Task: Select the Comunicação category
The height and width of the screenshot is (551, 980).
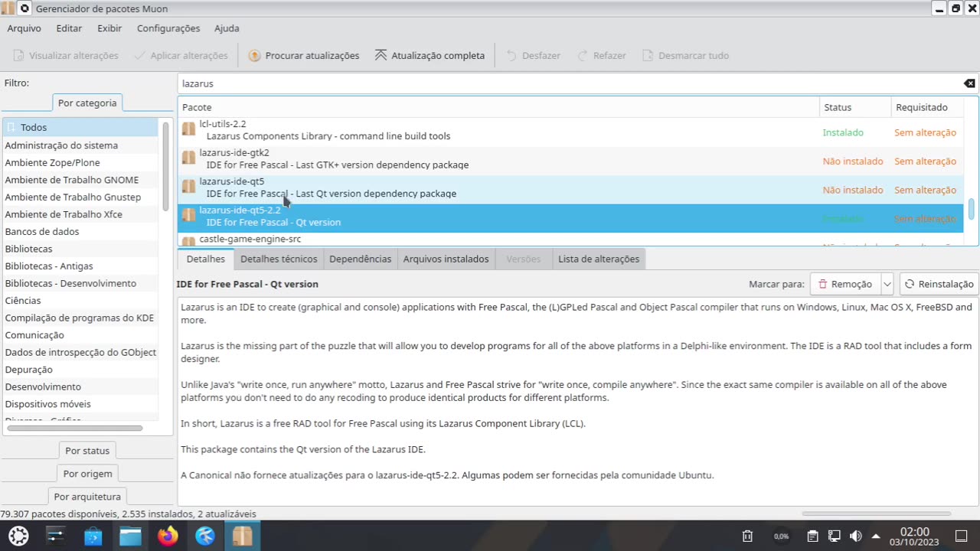Action: (80, 335)
